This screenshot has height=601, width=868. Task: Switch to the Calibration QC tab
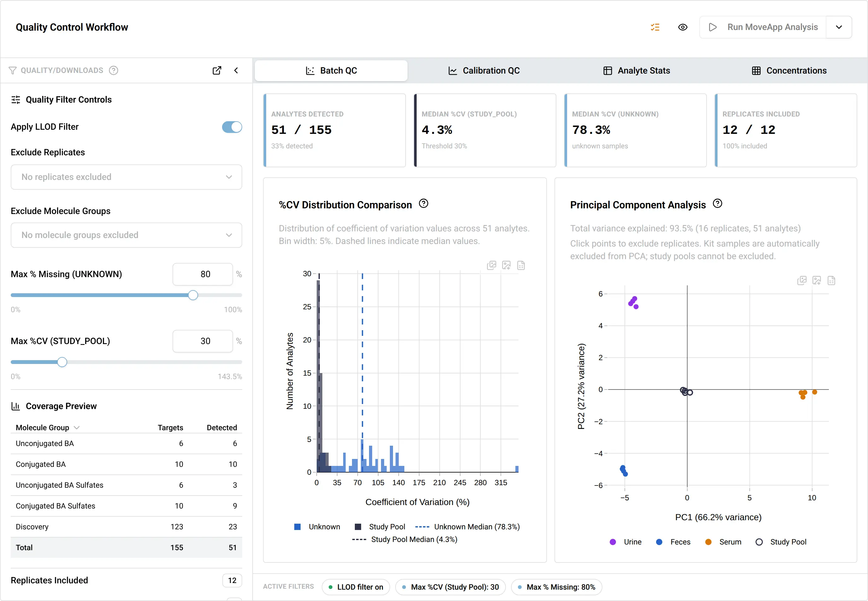[484, 70]
